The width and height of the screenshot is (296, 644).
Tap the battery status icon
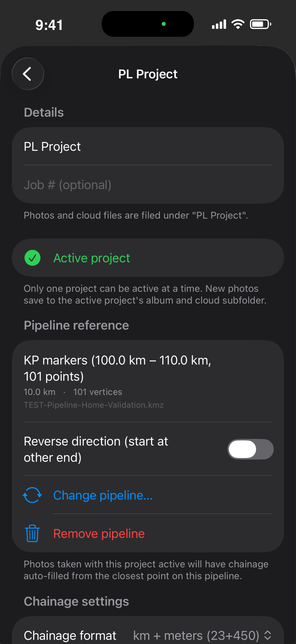261,24
